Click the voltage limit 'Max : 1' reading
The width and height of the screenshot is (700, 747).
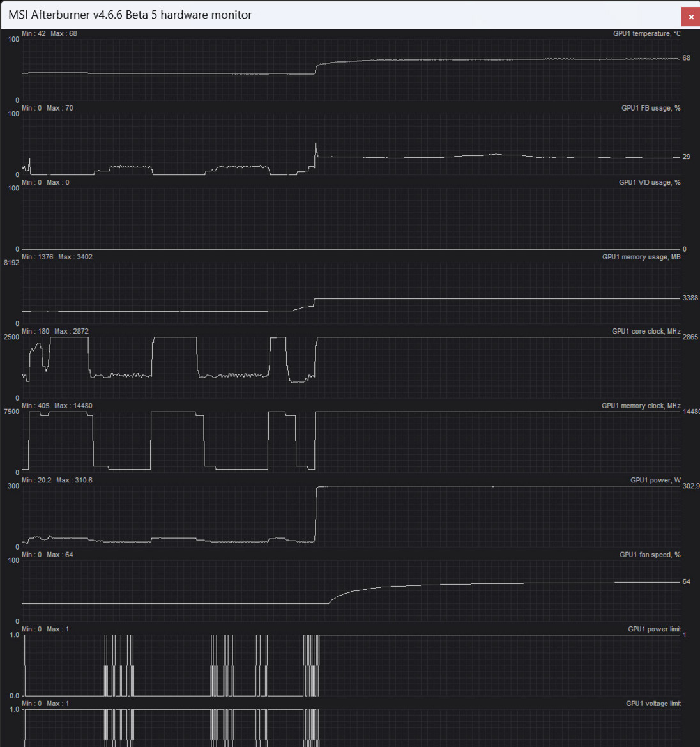pyautogui.click(x=58, y=703)
